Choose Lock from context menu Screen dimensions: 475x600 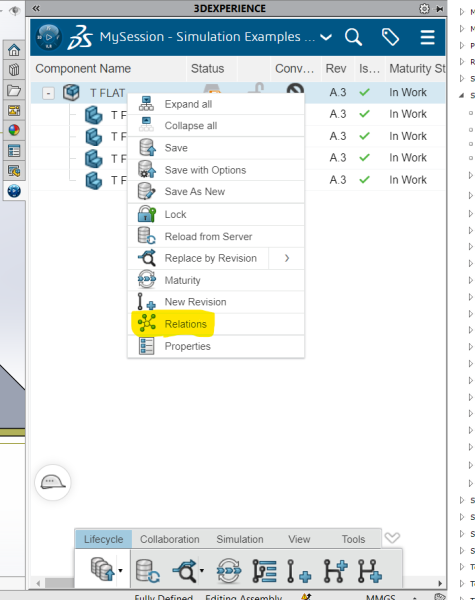pos(216,214)
